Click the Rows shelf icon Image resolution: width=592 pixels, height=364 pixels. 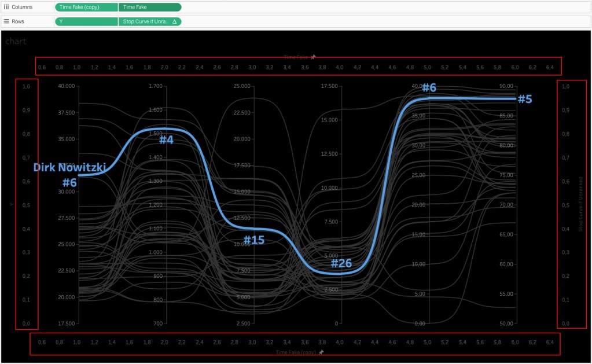[6, 21]
